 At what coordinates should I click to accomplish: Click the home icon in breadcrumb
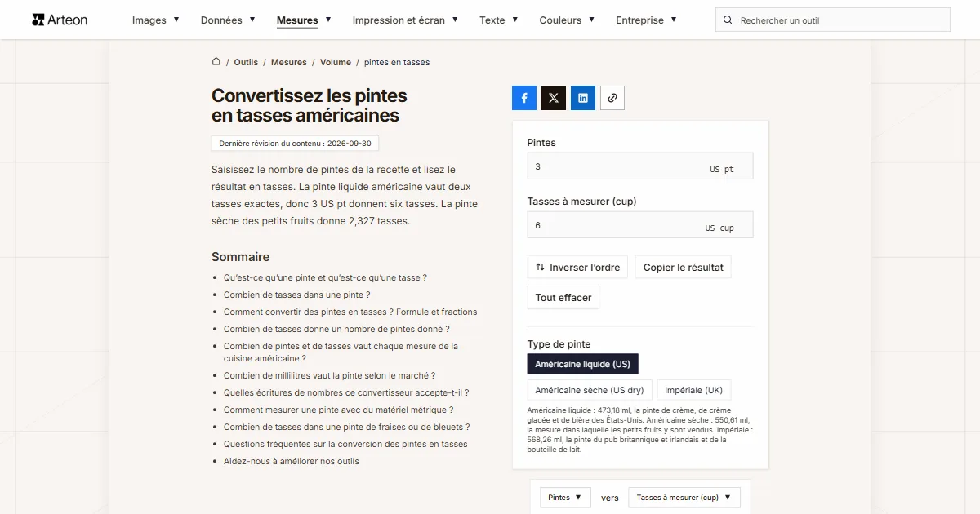(216, 62)
